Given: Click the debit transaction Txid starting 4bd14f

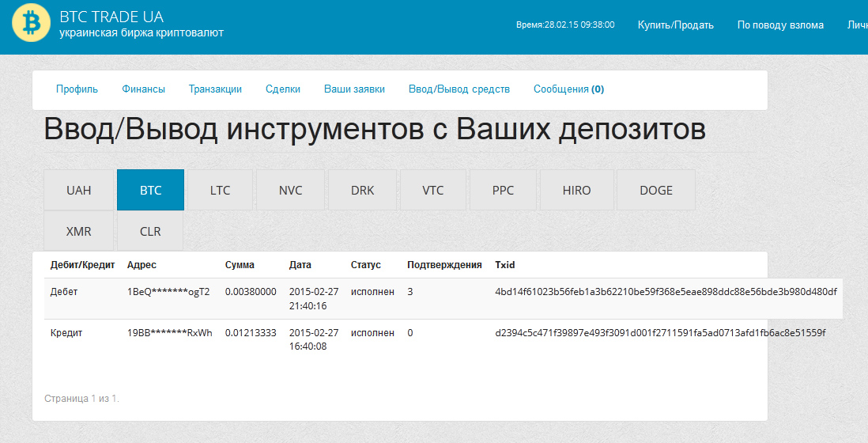Looking at the screenshot, I should tap(666, 292).
